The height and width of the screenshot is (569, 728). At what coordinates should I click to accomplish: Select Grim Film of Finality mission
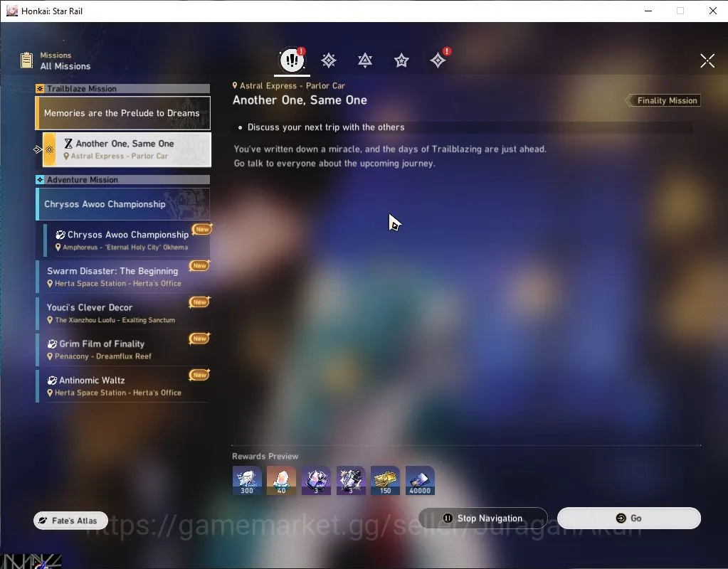pyautogui.click(x=123, y=349)
